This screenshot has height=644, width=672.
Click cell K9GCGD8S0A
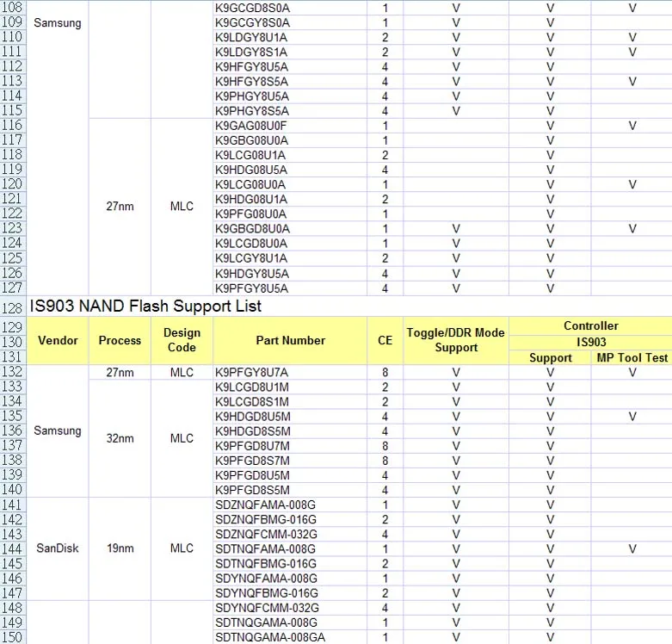pos(290,8)
